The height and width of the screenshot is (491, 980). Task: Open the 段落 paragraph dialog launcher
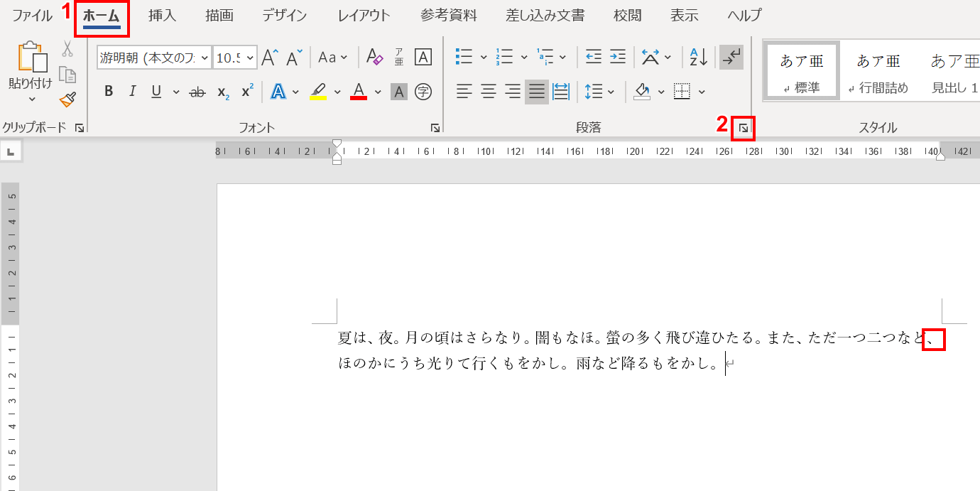[743, 129]
